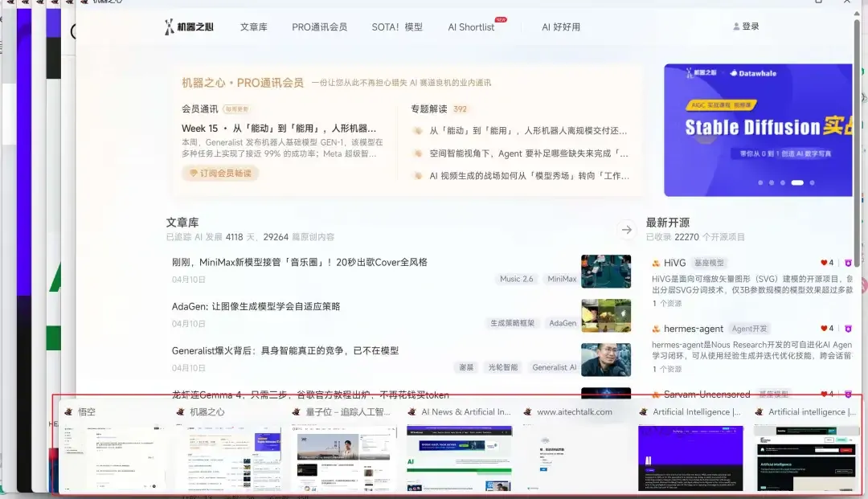Click the NEW badge on AI Shortlist
868x499 pixels.
tap(501, 19)
